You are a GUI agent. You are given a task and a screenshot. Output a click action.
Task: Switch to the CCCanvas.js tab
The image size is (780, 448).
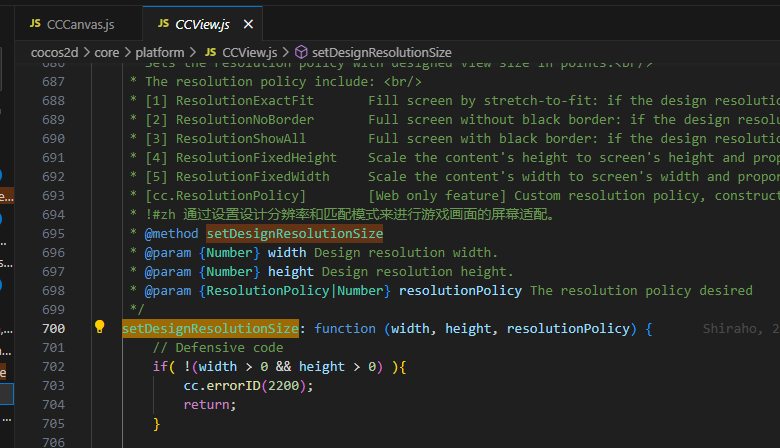(x=79, y=23)
